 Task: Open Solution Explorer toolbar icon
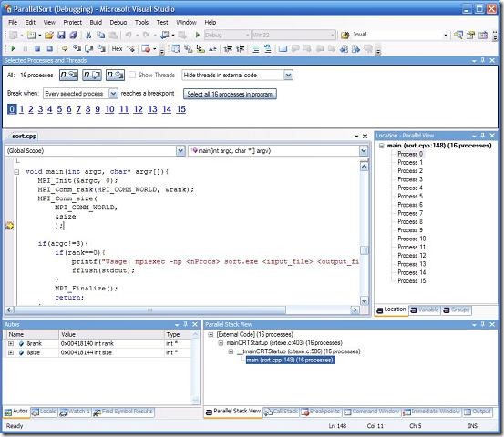coord(458,35)
